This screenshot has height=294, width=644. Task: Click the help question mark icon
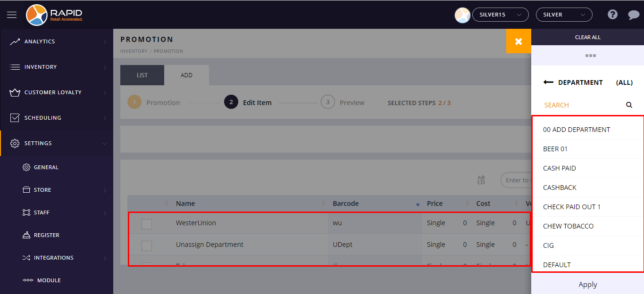tap(612, 15)
